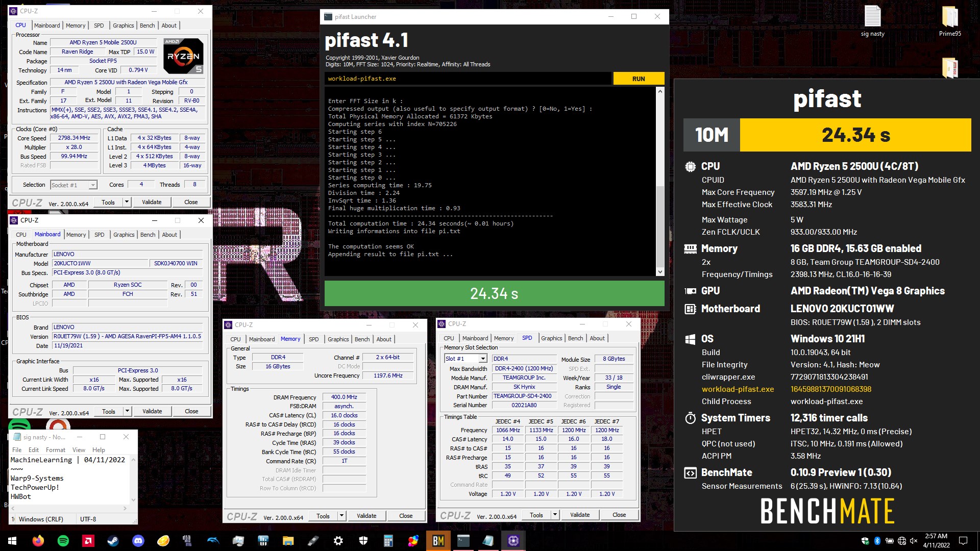Open the Dolphin emulator taskbar icon
The width and height of the screenshot is (980, 551).
tap(213, 541)
